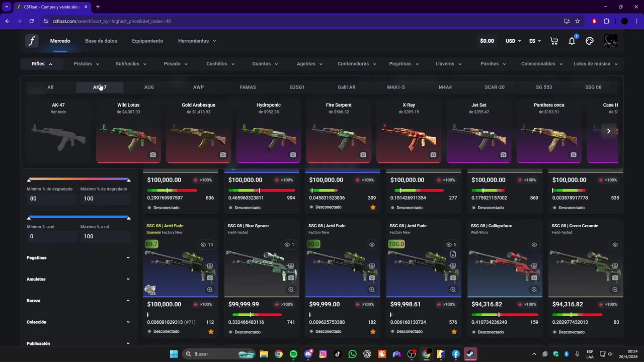Open the Equipamiento tab
The image size is (644, 362).
tap(147, 41)
